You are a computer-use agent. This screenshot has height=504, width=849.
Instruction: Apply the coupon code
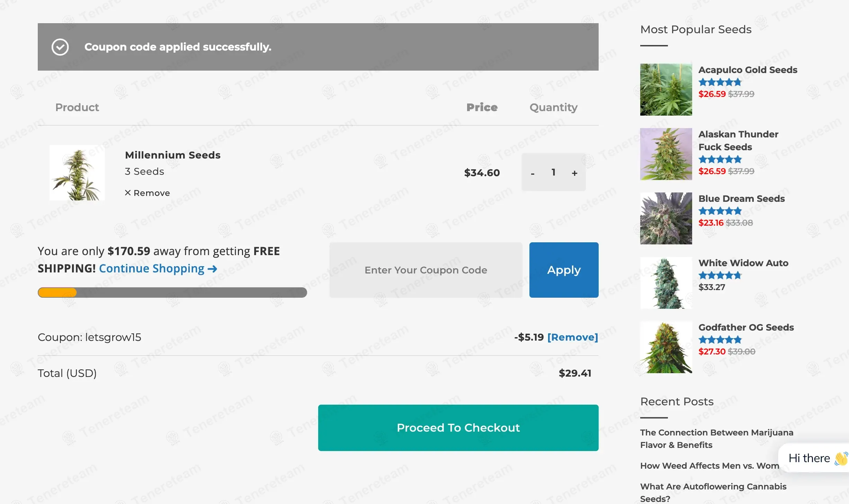pyautogui.click(x=564, y=270)
